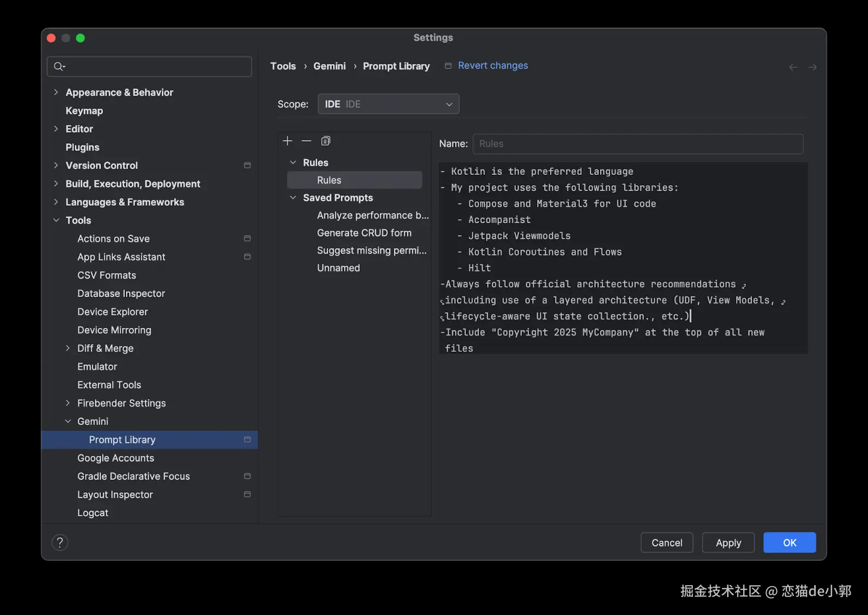
Task: Click the remove prompt minus icon
Action: point(307,141)
